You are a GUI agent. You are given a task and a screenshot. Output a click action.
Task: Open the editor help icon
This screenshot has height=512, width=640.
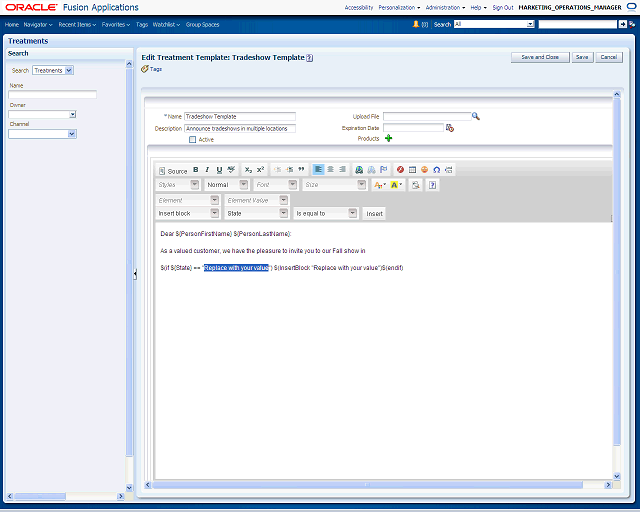[432, 185]
